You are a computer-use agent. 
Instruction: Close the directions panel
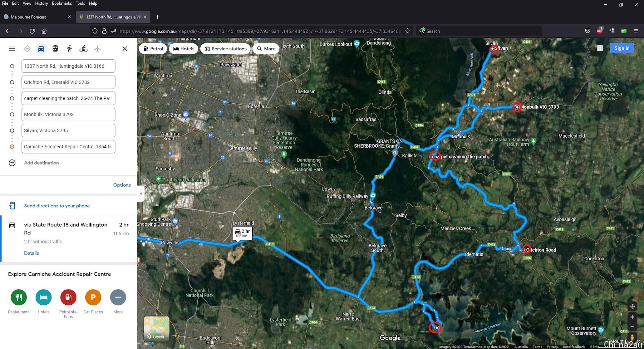(125, 49)
